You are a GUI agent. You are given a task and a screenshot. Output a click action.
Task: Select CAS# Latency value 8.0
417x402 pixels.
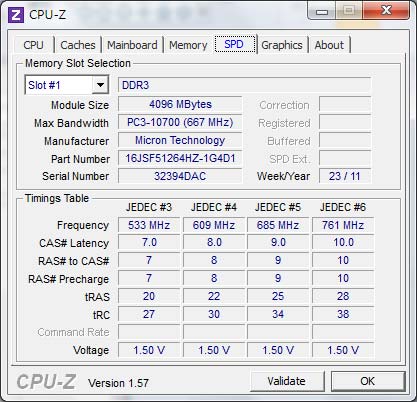tap(214, 242)
